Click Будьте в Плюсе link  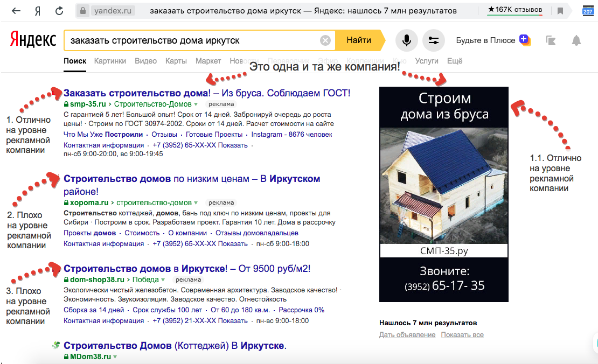[485, 40]
